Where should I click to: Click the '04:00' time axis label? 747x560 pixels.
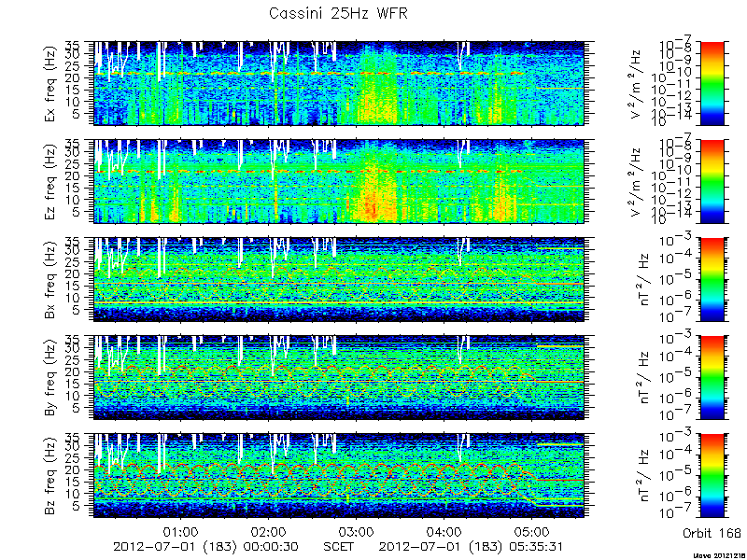tap(444, 531)
